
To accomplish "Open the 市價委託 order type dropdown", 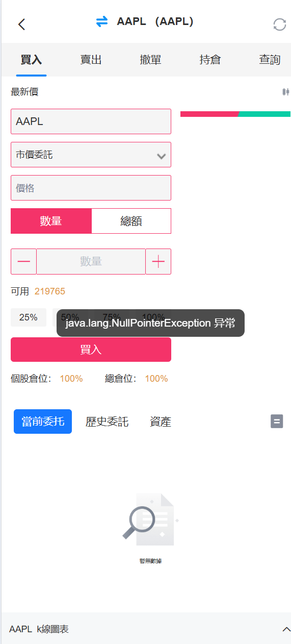I will point(91,155).
